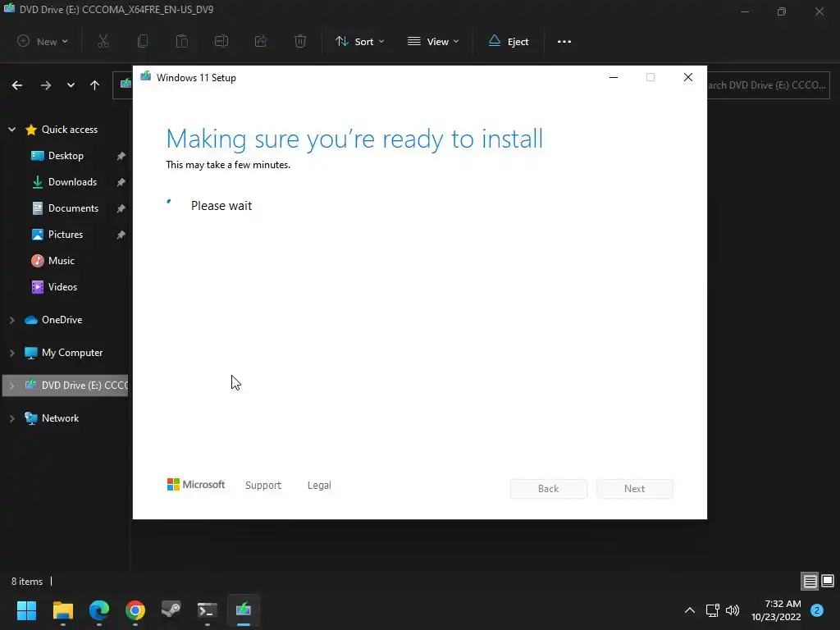This screenshot has width=840, height=630.
Task: Open the clock showing 7:32 AM
Action: tap(776, 610)
